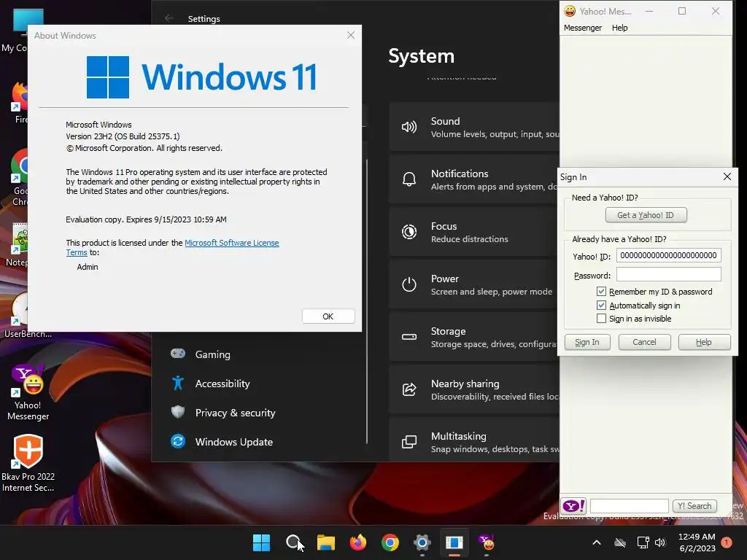Image resolution: width=747 pixels, height=560 pixels.
Task: Click the cloud sync tray icon
Action: click(x=620, y=542)
